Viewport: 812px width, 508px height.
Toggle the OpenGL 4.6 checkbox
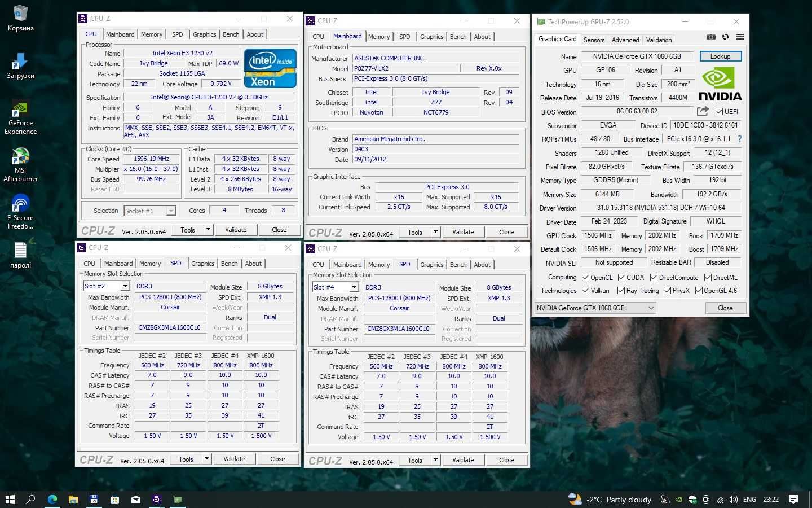click(x=699, y=291)
